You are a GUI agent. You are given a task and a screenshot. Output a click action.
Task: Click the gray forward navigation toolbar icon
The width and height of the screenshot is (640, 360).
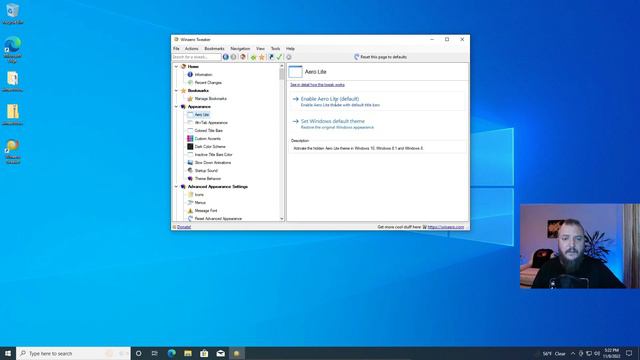coord(233,57)
